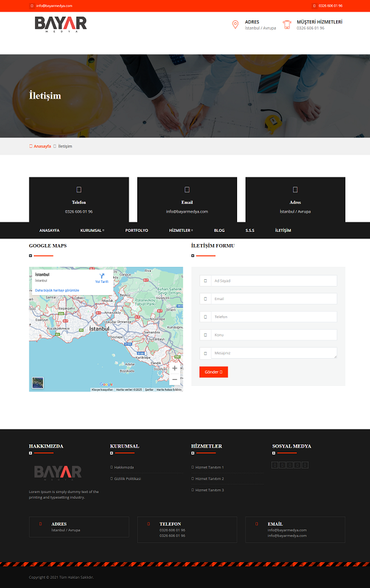Image resolution: width=370 pixels, height=588 pixels.
Task: Click the Bayar logo in the footer
Action: (x=58, y=473)
